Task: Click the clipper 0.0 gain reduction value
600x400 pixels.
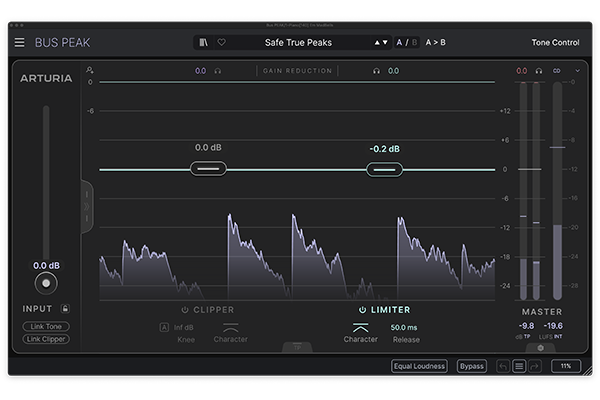Action: [201, 71]
